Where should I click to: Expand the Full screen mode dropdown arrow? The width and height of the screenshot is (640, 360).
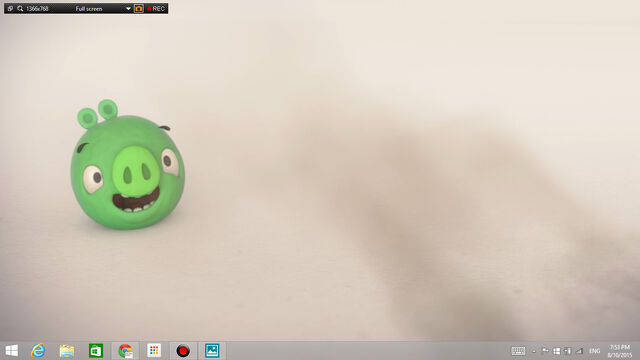[128, 9]
